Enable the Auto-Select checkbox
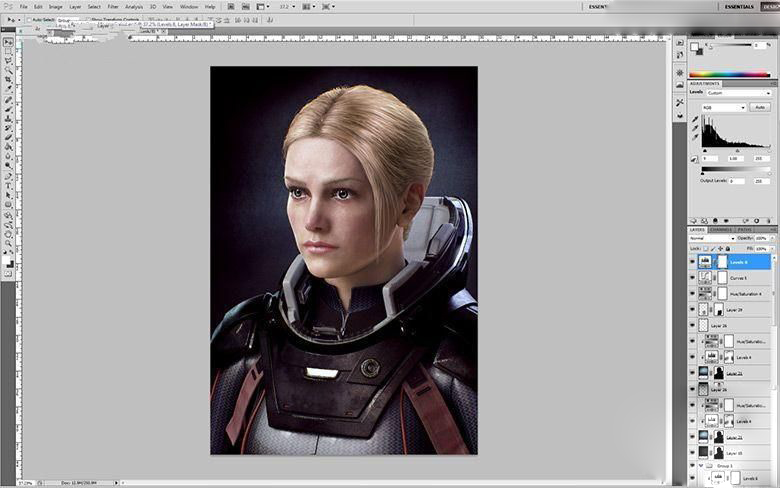Viewport: 780px width, 488px height. point(29,20)
